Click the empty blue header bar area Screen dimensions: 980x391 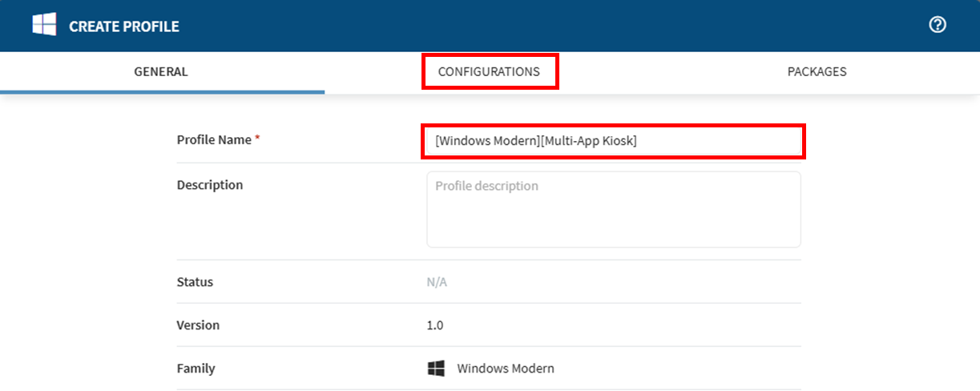[561, 26]
